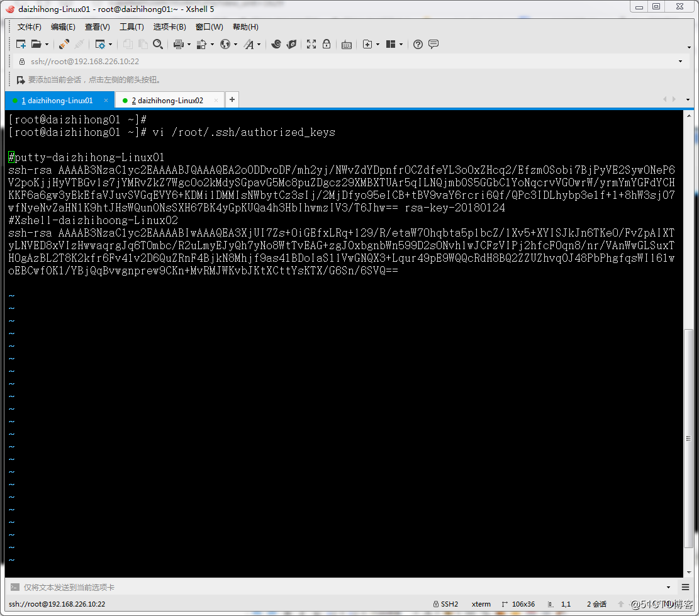
Task: Click the scrollbar up arrow
Action: tap(689, 115)
